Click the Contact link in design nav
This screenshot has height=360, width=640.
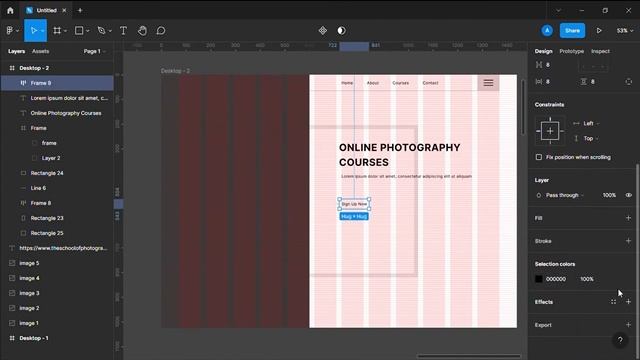coord(430,83)
